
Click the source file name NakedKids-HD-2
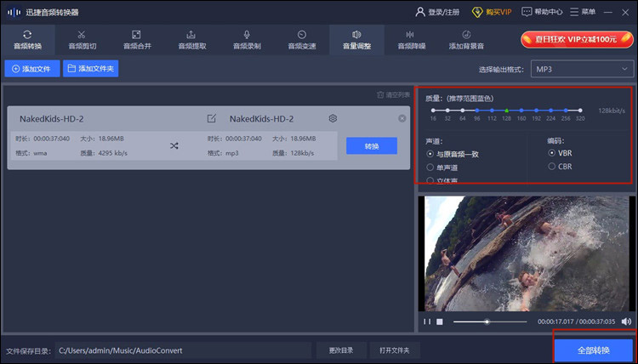[52, 119]
